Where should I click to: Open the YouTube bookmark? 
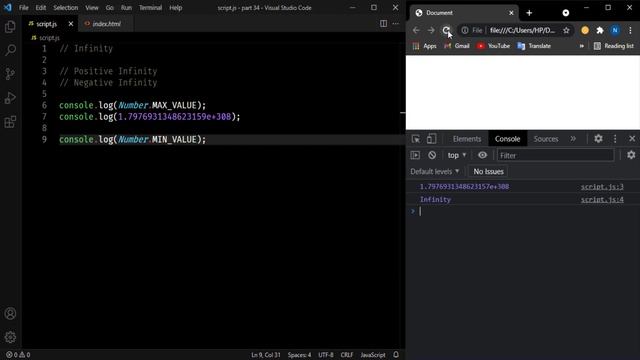pos(493,46)
